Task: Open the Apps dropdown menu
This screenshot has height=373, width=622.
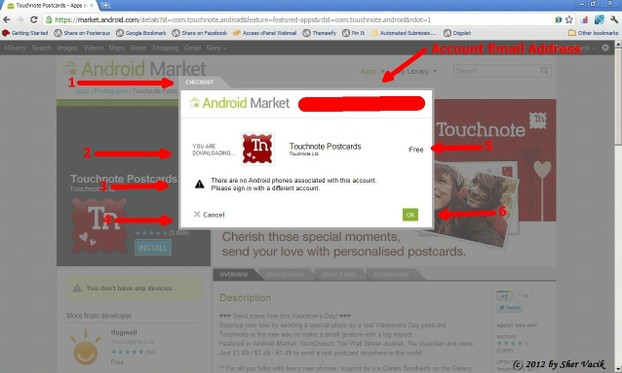Action: pyautogui.click(x=372, y=71)
